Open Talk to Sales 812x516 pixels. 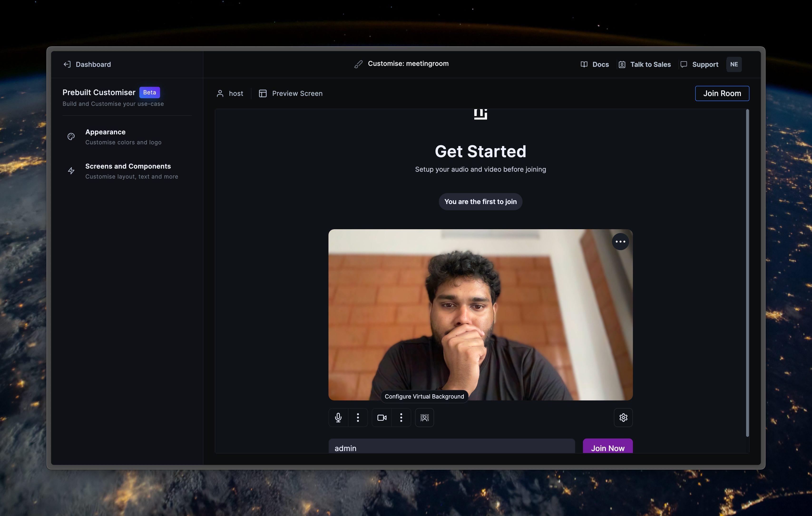(x=644, y=64)
